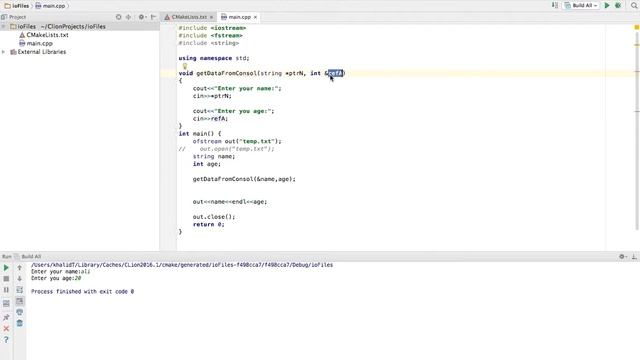This screenshot has width=640, height=360.
Task: Collapse the ioFiles project root node
Action: pos(4,27)
